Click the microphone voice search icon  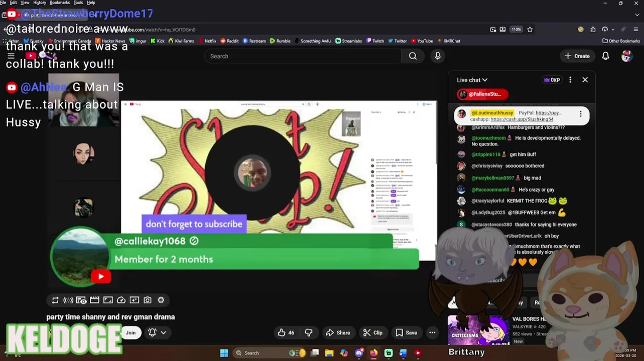click(x=437, y=56)
